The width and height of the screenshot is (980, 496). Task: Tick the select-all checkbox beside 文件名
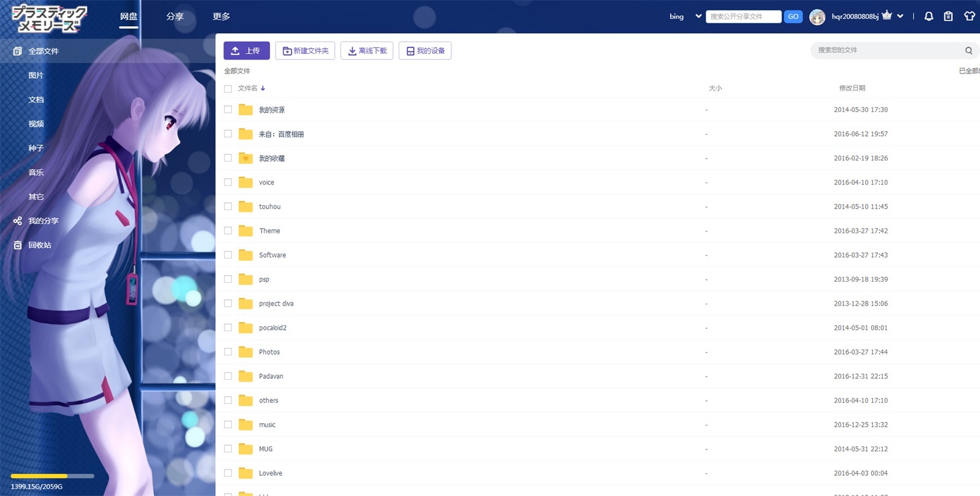[x=228, y=89]
